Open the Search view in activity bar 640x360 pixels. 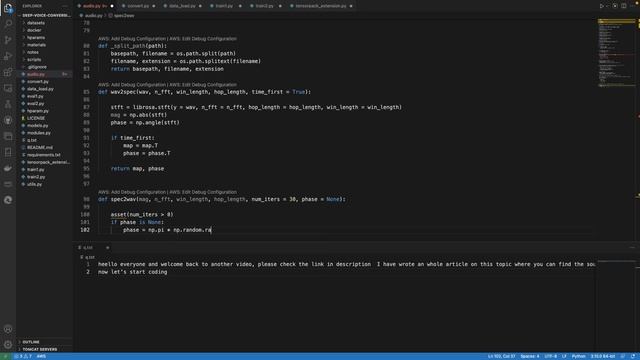[x=8, y=24]
